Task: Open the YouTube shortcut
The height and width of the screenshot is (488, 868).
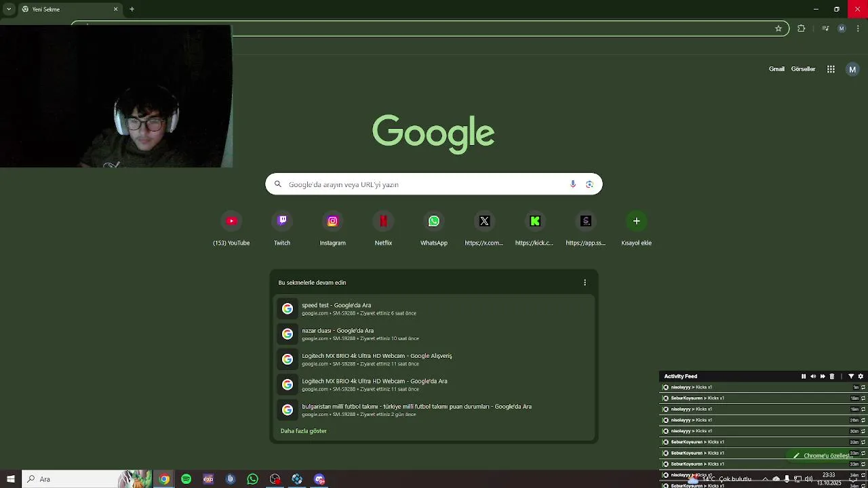Action: 231,229
